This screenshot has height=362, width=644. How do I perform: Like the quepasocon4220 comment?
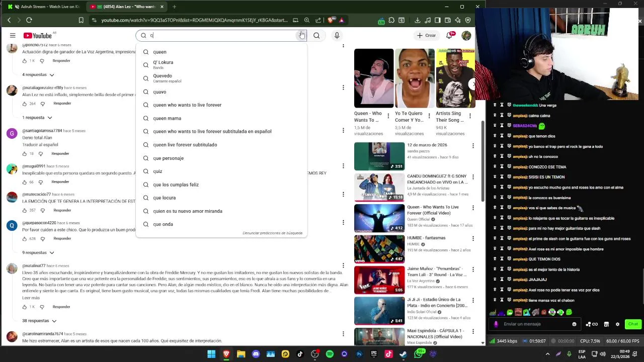(x=24, y=239)
